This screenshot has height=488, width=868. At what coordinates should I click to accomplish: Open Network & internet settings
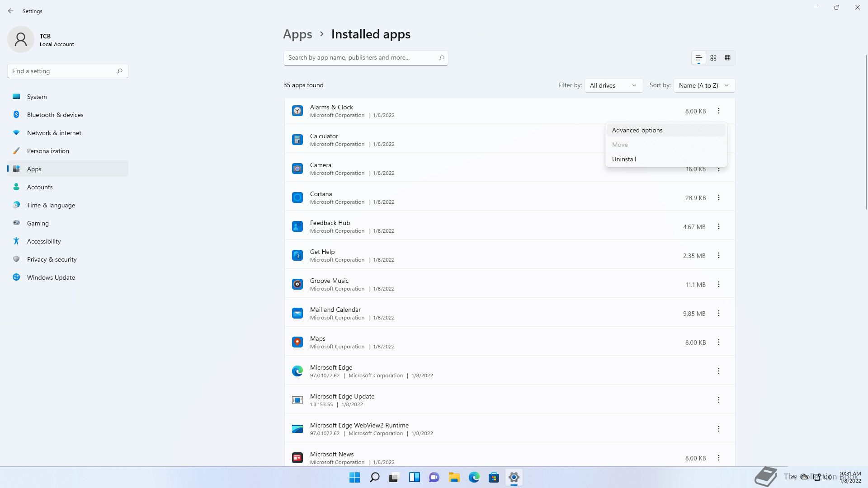coord(68,133)
